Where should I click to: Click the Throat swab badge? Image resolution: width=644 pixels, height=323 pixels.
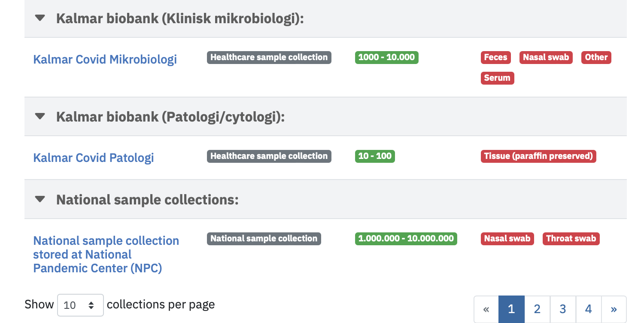coord(571,238)
